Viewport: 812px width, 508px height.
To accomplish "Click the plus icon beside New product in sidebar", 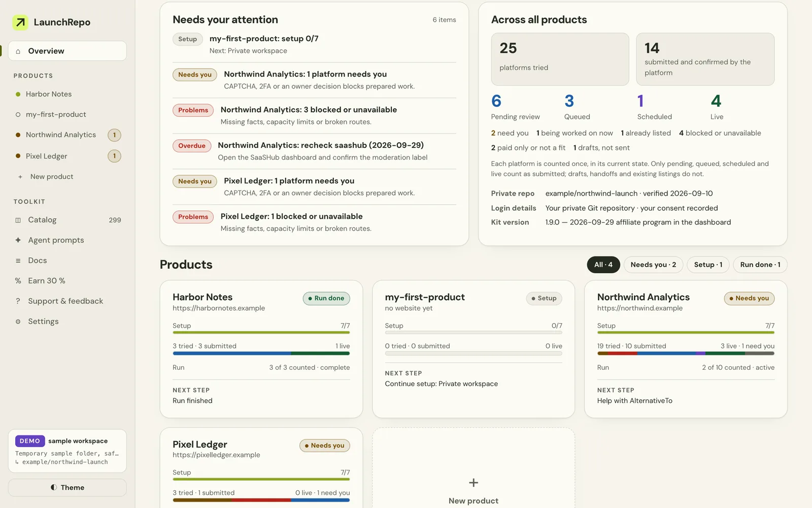I will (x=20, y=177).
